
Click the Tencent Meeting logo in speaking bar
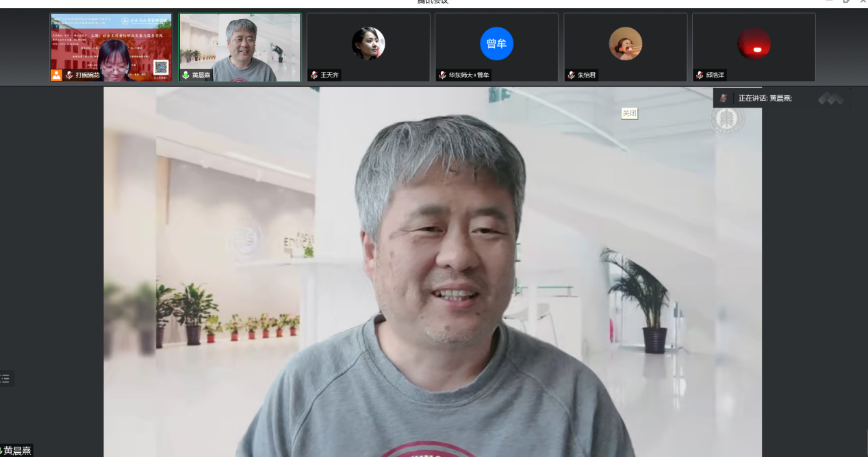[x=831, y=99]
